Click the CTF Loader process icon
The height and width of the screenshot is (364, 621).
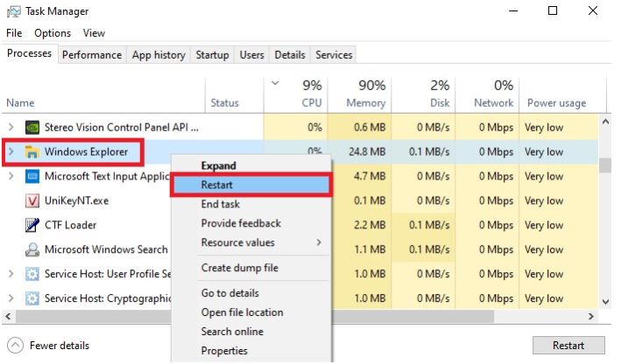(32, 225)
